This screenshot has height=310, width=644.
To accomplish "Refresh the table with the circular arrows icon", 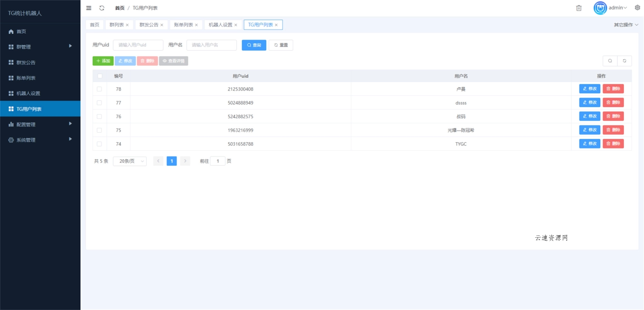I will 625,61.
